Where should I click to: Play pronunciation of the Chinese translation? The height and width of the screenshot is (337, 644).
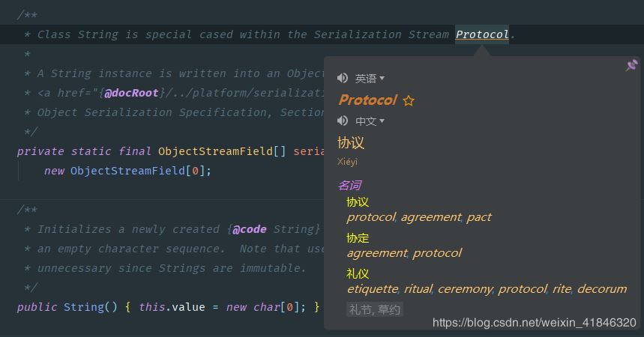click(343, 121)
